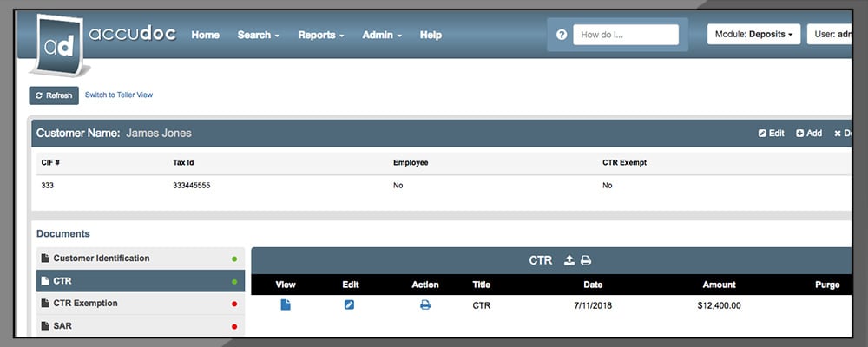Click the help question mark icon
Viewport: 868px width, 347px height.
[562, 35]
